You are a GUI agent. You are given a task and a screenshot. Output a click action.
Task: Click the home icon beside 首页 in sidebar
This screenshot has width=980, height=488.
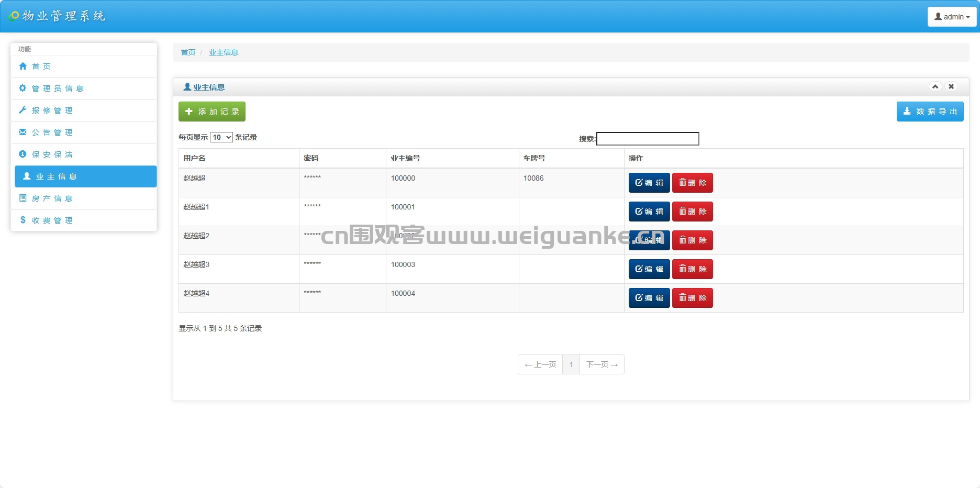(x=23, y=66)
